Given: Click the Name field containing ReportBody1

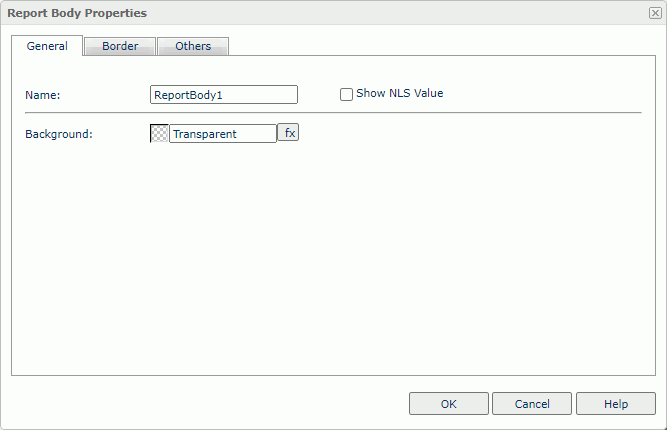Looking at the screenshot, I should tap(224, 94).
